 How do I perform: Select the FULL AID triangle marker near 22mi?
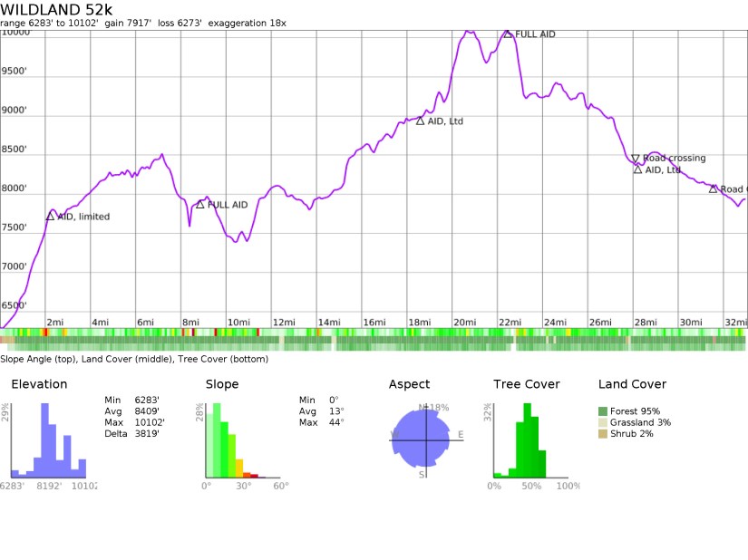pos(508,34)
